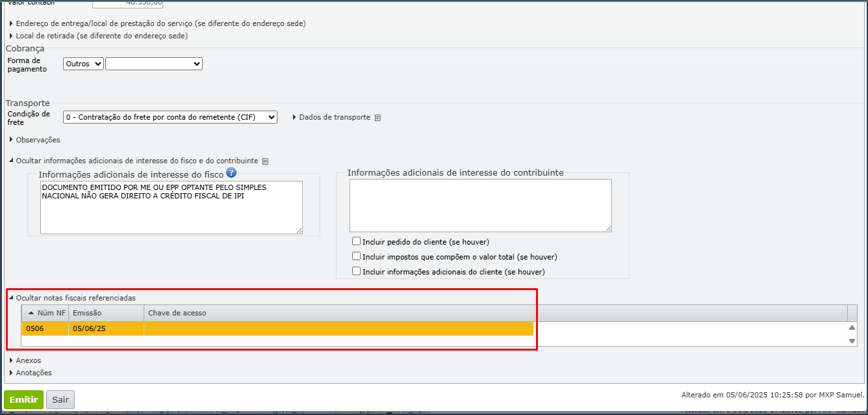Image resolution: width=868 pixels, height=415 pixels.
Task: Collapse Ocultar notas fiscais referenciadas section
Action: tap(72, 298)
